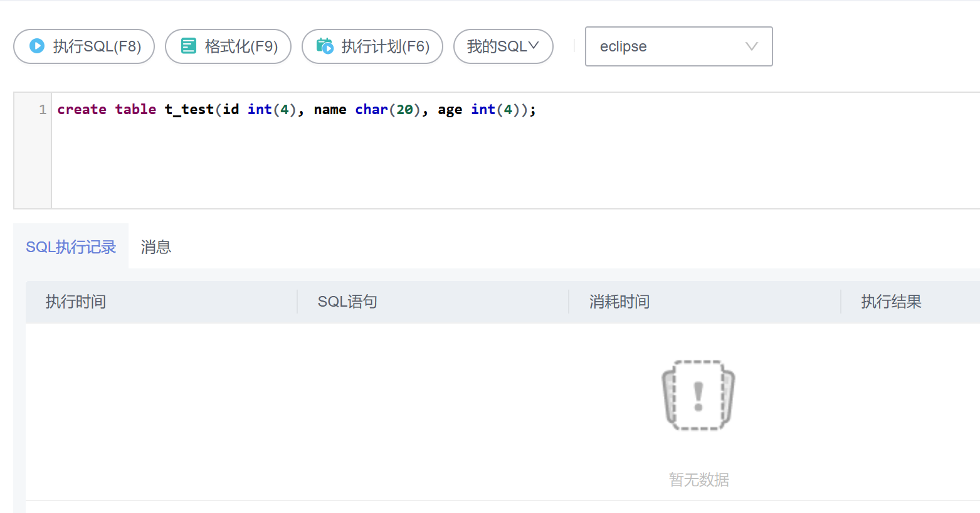The width and height of the screenshot is (980, 513).
Task: Switch to the SQL执行记录 tab
Action: click(x=71, y=247)
